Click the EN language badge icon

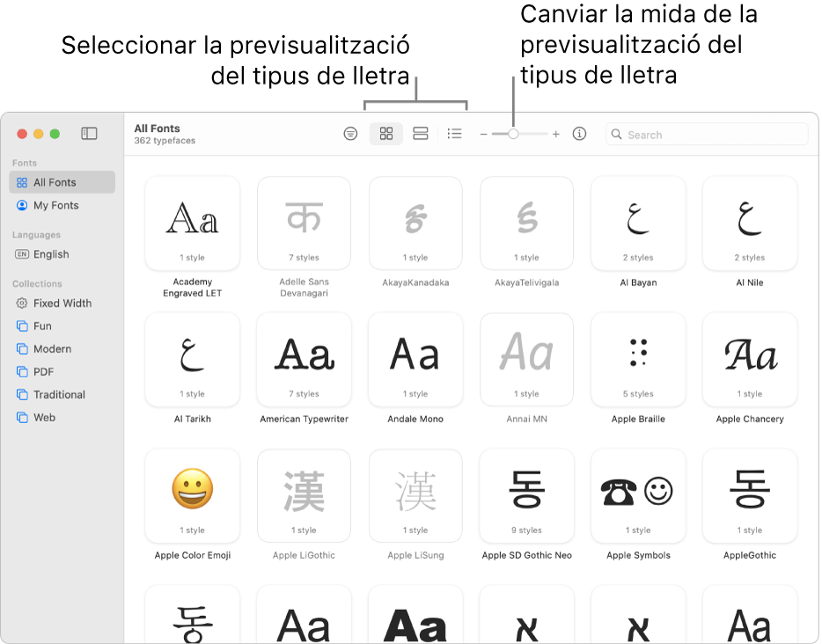point(21,254)
